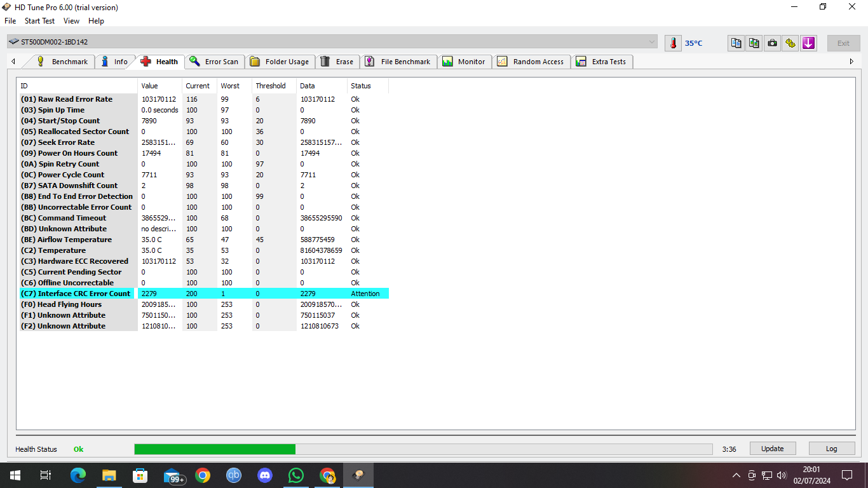Open the Extra Tests tab

coord(601,62)
